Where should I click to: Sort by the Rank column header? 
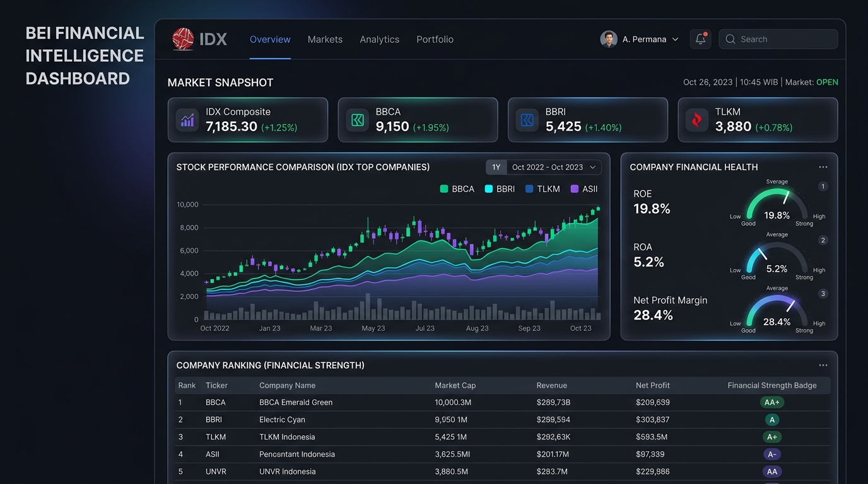tap(187, 385)
